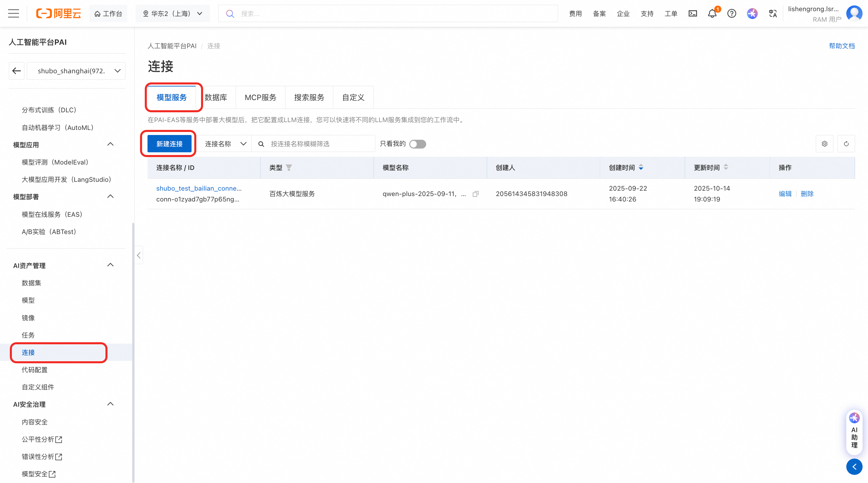Click 编辑 link for the connection row
Screen dimensions: 868x483
tap(785, 194)
